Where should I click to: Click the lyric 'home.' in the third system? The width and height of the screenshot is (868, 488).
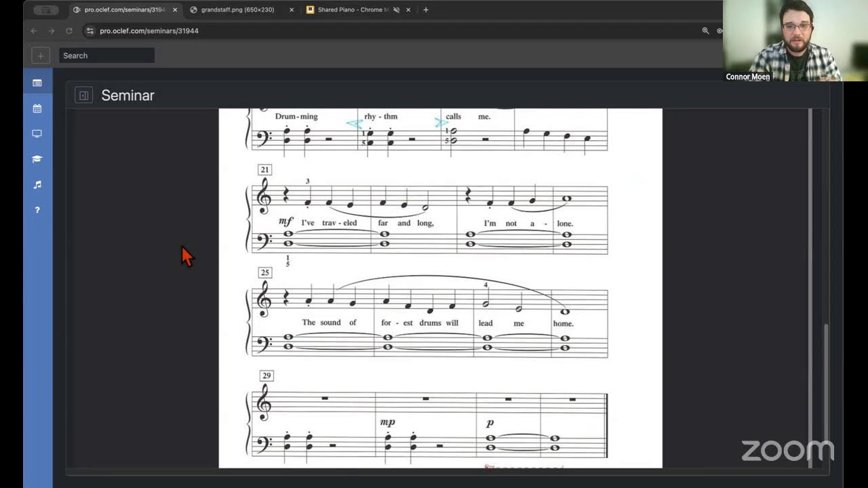pos(564,323)
